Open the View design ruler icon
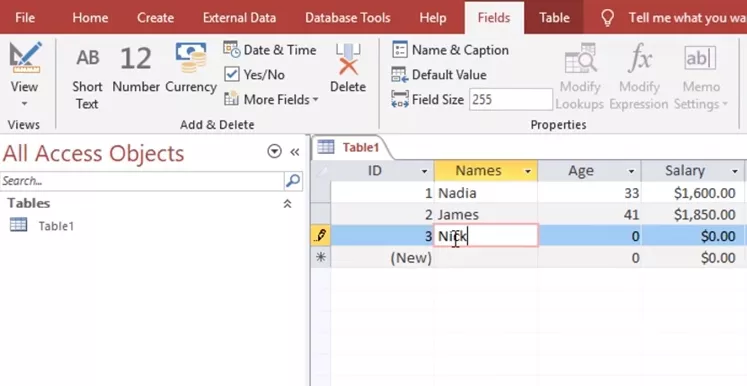747x386 pixels. [25, 57]
